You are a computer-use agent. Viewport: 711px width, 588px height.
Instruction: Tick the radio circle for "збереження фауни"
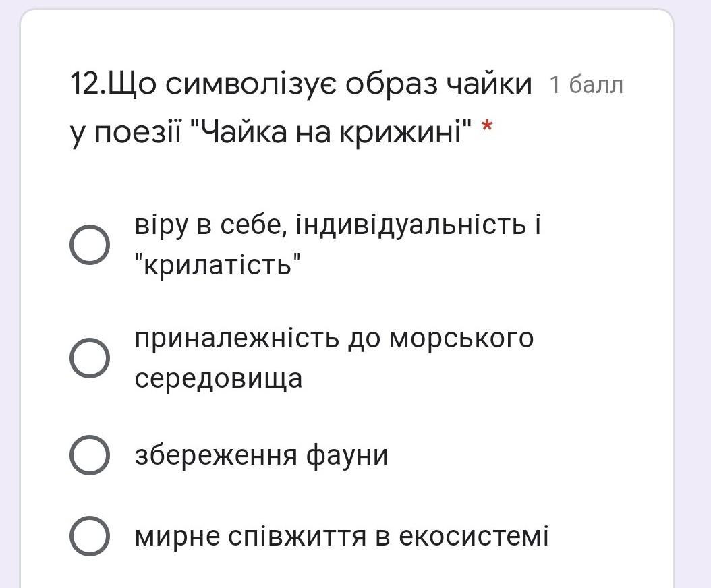90,455
